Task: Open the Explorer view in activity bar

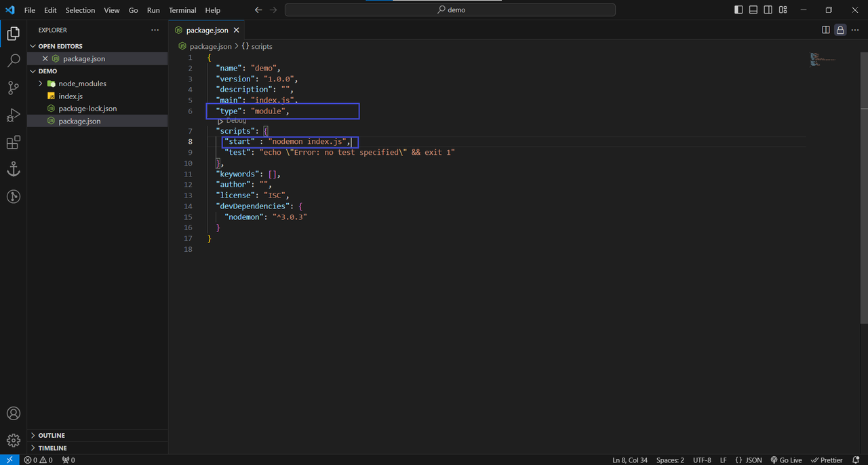Action: (x=13, y=33)
